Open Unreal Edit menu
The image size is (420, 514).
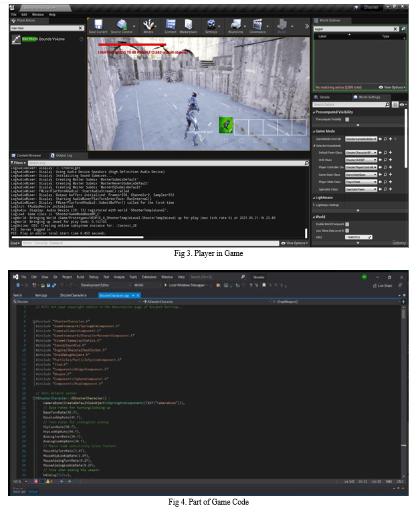(x=24, y=15)
